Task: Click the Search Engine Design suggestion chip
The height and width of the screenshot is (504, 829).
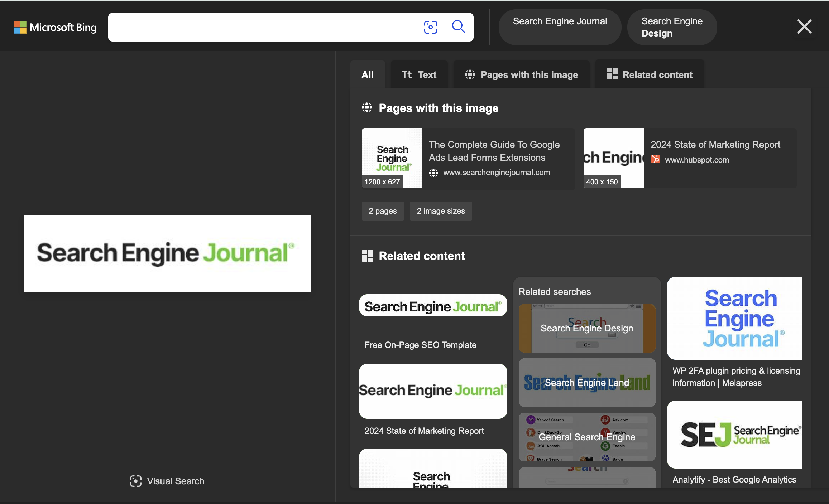Action: [672, 27]
